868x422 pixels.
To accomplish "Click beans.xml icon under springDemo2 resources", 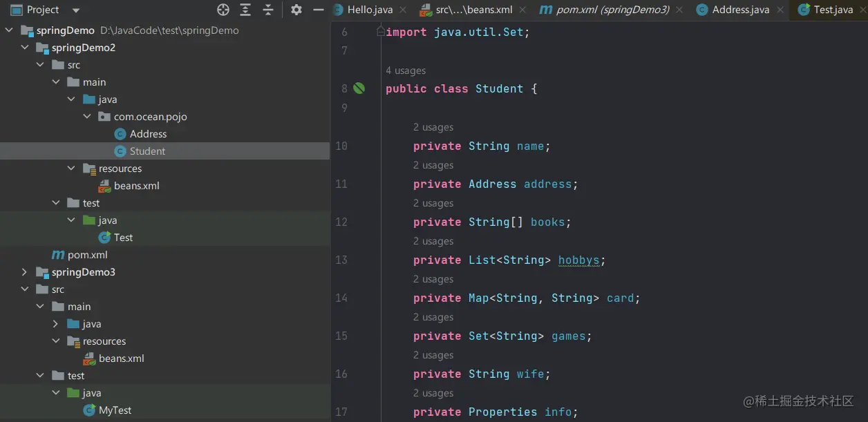I will [105, 186].
